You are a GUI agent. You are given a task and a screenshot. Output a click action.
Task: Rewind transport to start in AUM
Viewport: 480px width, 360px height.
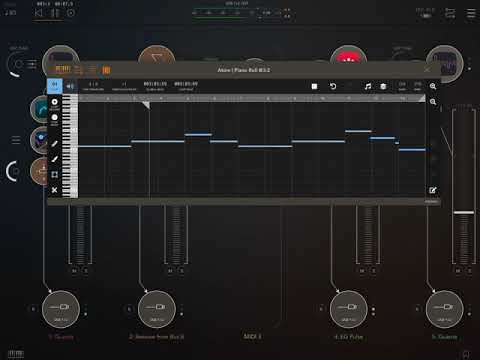coord(39,13)
